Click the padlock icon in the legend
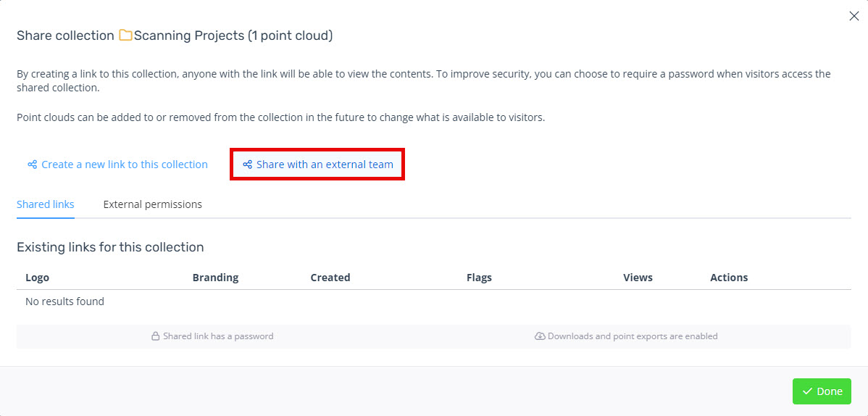 tap(156, 336)
